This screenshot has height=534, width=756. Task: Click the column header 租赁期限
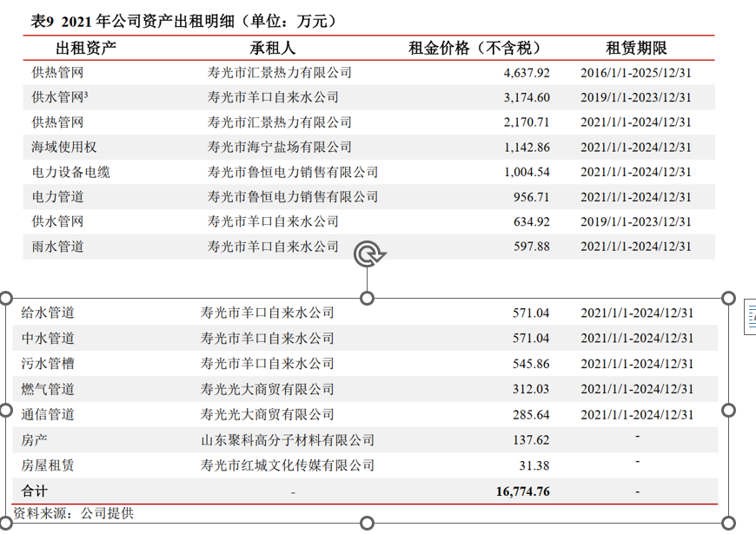pyautogui.click(x=636, y=48)
